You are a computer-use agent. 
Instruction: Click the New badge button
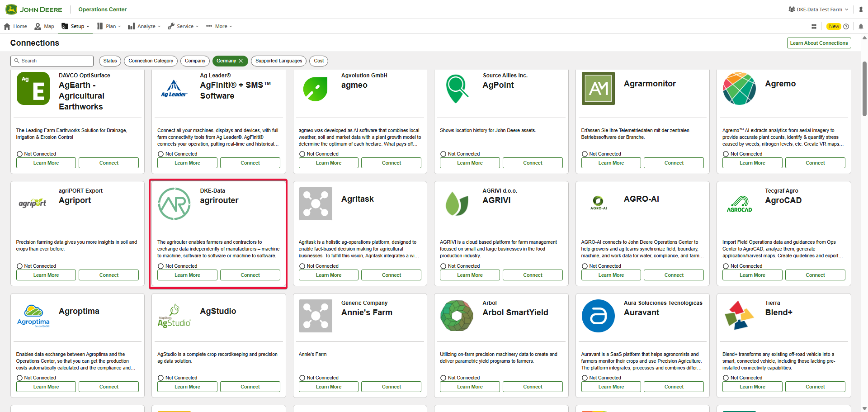[x=834, y=26]
